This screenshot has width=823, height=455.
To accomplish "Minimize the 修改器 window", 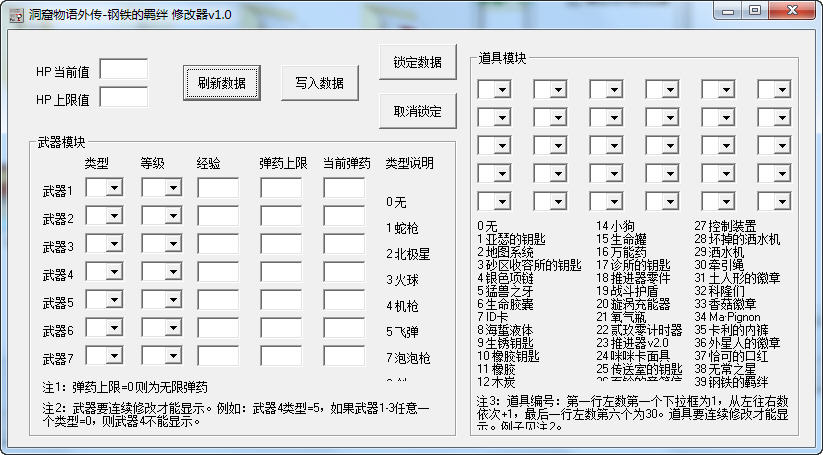I will (x=728, y=10).
